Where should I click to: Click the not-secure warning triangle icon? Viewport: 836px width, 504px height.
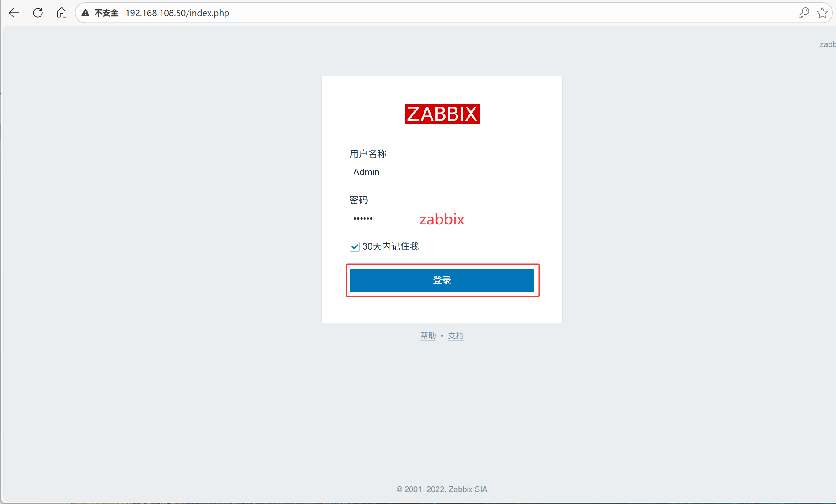coord(85,13)
